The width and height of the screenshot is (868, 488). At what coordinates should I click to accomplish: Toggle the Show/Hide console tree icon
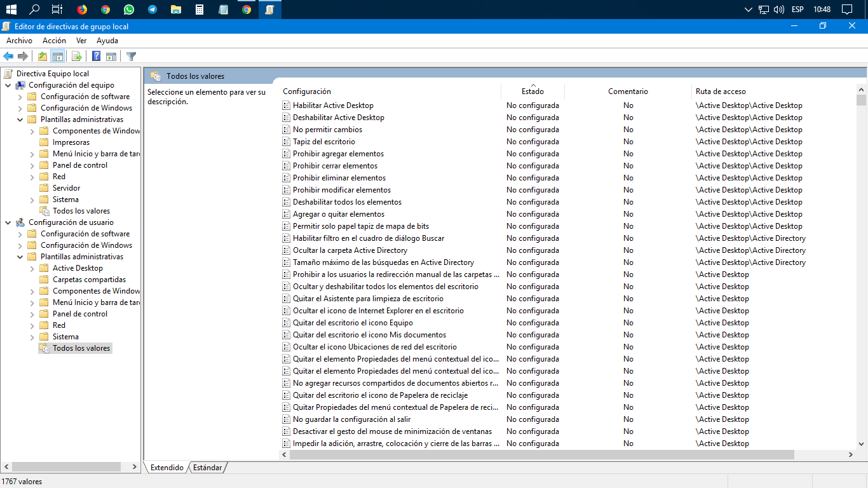(x=57, y=56)
